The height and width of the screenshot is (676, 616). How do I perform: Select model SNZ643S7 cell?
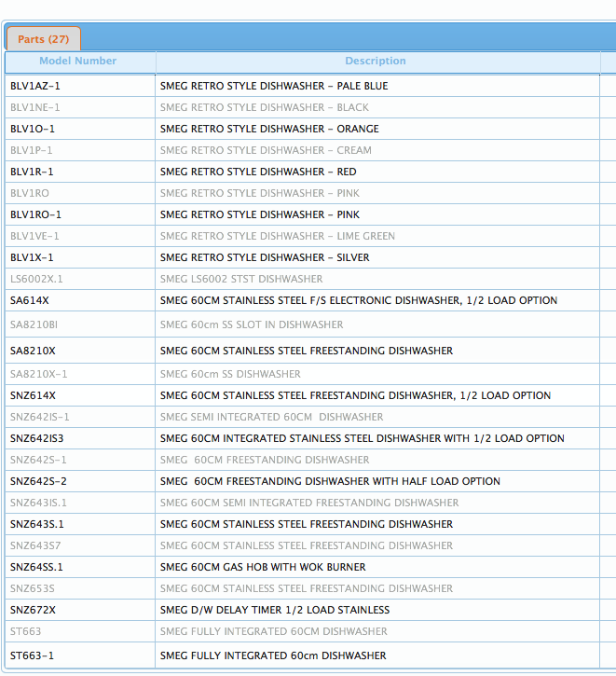80,545
